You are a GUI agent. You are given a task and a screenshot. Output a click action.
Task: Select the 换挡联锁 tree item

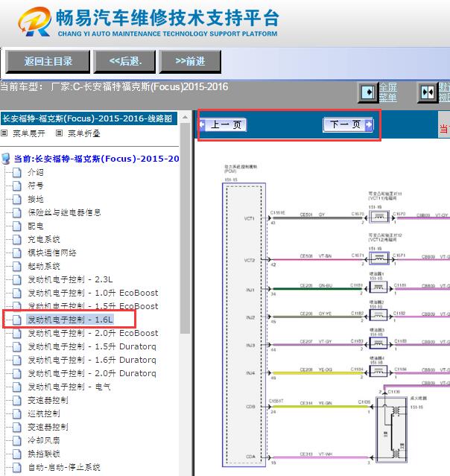pos(44,454)
